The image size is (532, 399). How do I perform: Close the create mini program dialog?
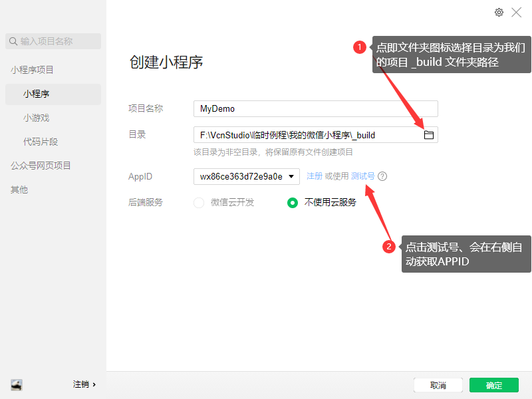point(517,13)
